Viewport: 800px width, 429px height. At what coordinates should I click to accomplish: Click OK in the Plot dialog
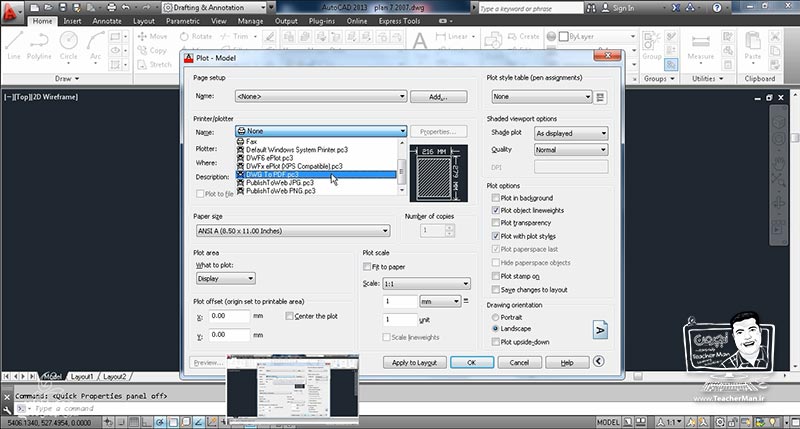(471, 362)
